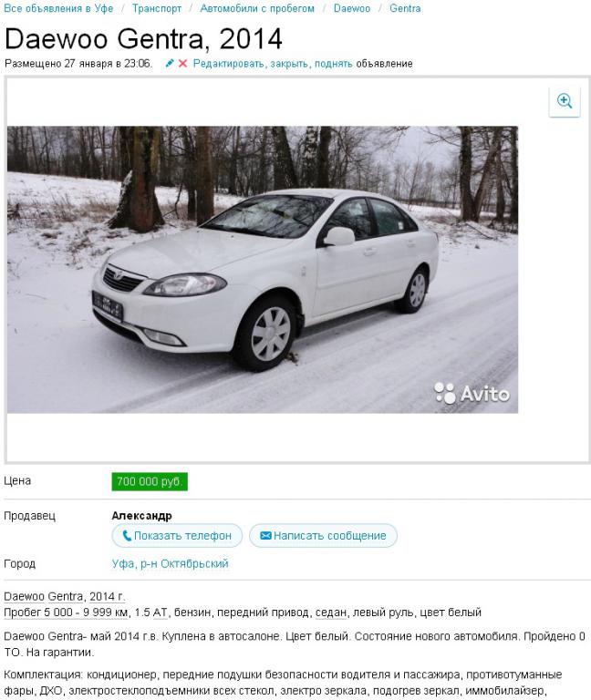Screen dimensions: 591x700
Task: Select the Gentra breadcrumb link
Action: click(405, 8)
